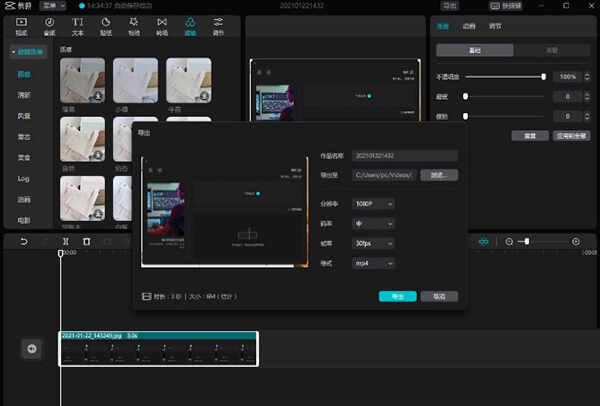Open the Text tool tab
This screenshot has width=600, height=406.
pos(78,26)
